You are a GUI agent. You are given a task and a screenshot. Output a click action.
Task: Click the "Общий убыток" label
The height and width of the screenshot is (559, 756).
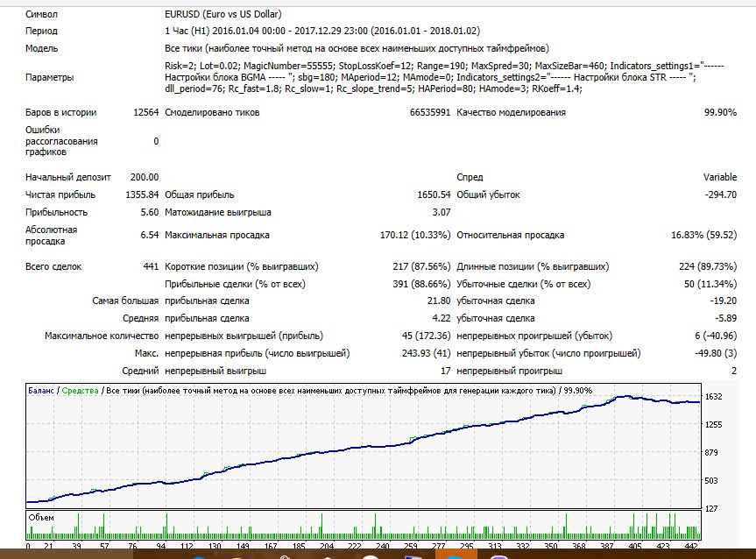pos(488,195)
